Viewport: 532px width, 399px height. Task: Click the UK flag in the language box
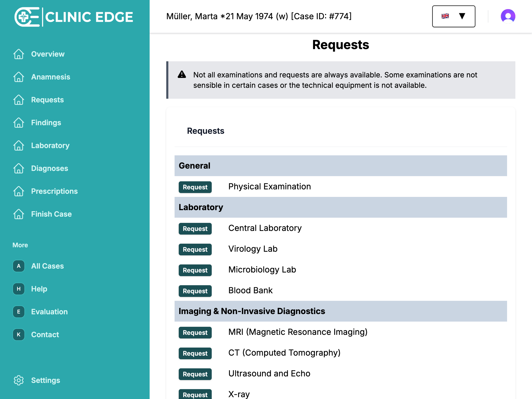pyautogui.click(x=445, y=16)
